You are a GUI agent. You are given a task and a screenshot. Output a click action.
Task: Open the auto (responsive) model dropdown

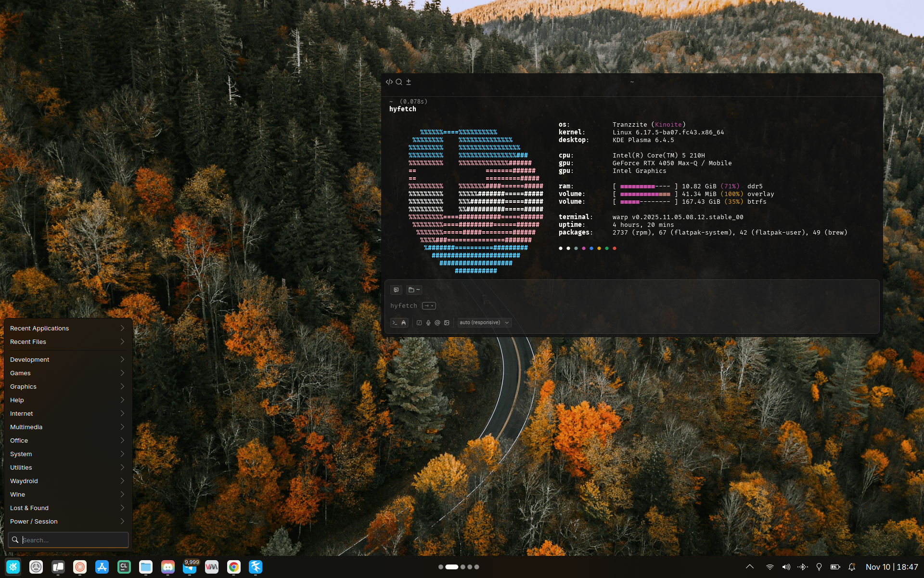[484, 323]
